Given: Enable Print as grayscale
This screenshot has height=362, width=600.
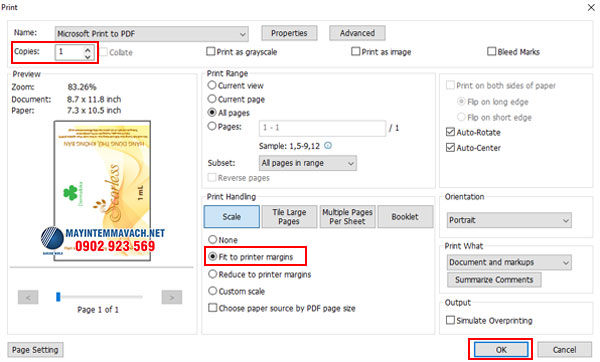Looking at the screenshot, I should (210, 51).
